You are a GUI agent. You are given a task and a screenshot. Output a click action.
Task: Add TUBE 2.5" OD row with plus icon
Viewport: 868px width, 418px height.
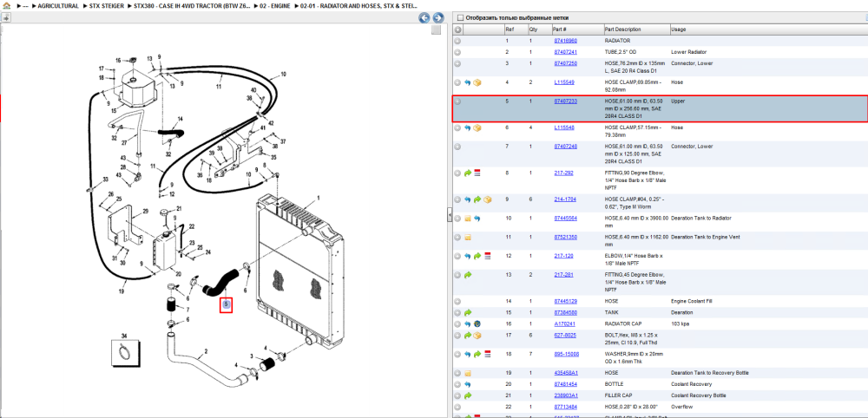(x=457, y=52)
